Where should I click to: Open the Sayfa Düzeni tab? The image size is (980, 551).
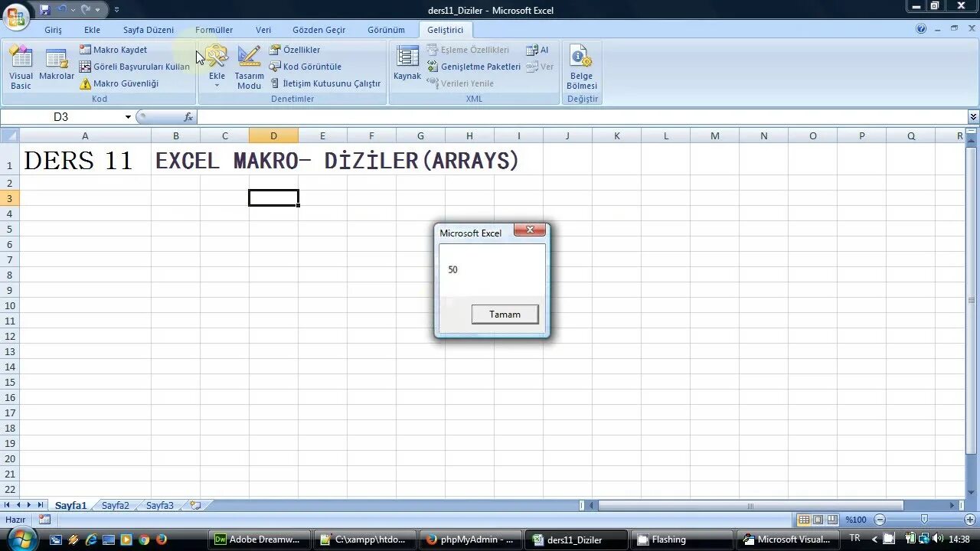click(x=149, y=30)
